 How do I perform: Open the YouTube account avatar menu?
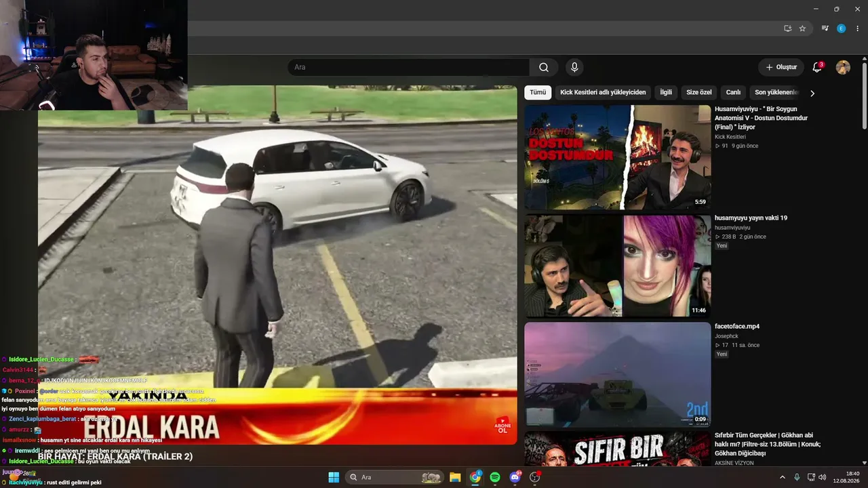pyautogui.click(x=843, y=67)
